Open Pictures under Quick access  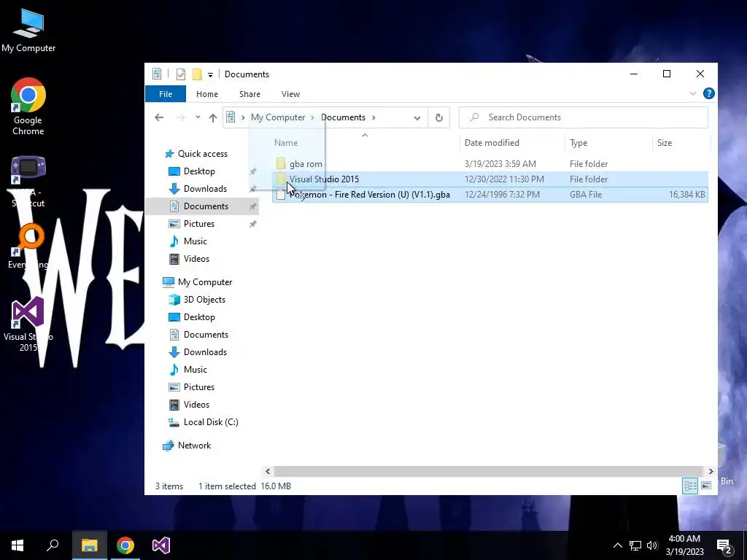(198, 224)
